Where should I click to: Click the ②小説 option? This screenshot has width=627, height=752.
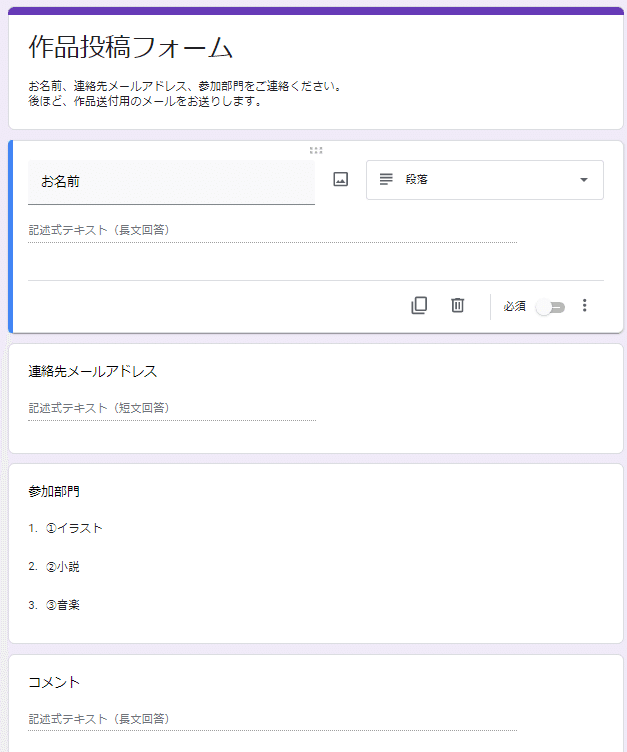(62, 567)
